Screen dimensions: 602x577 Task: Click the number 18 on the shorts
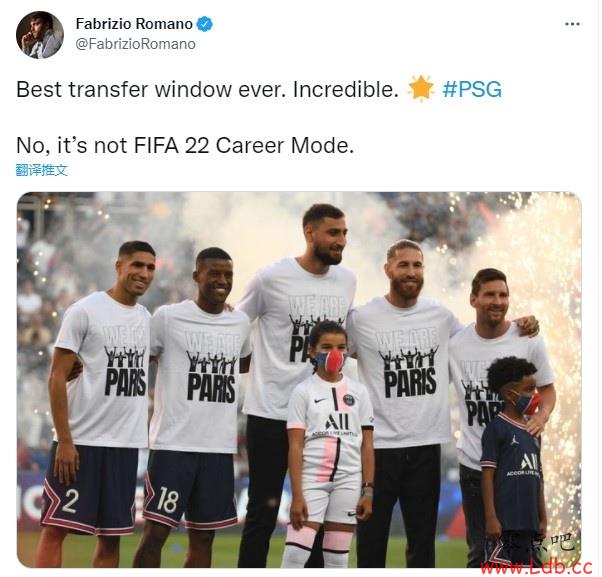[x=167, y=499]
